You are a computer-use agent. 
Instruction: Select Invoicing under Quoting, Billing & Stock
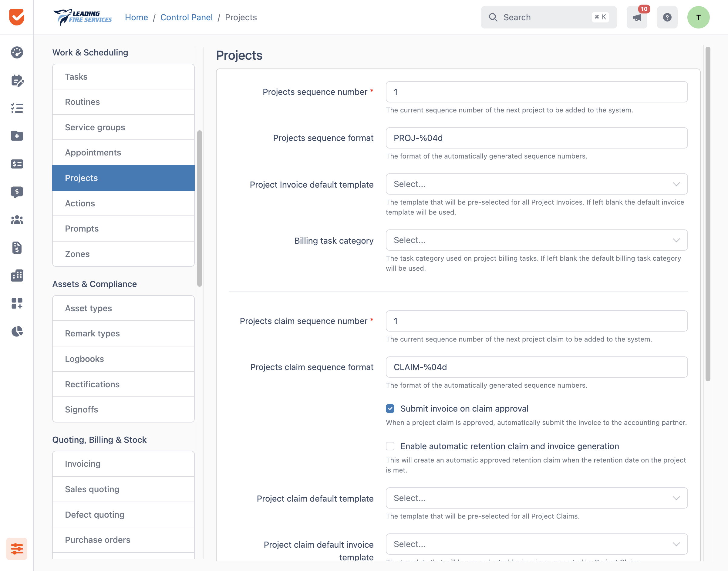pyautogui.click(x=123, y=464)
